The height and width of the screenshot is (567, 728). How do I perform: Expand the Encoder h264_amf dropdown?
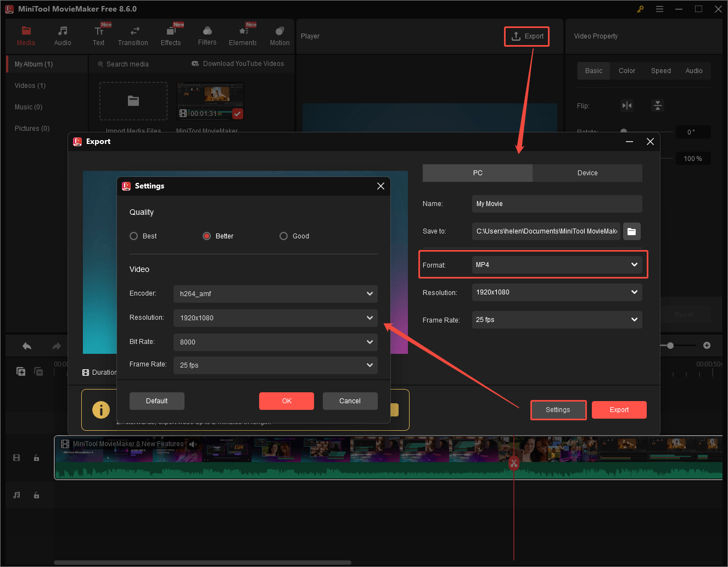click(276, 294)
